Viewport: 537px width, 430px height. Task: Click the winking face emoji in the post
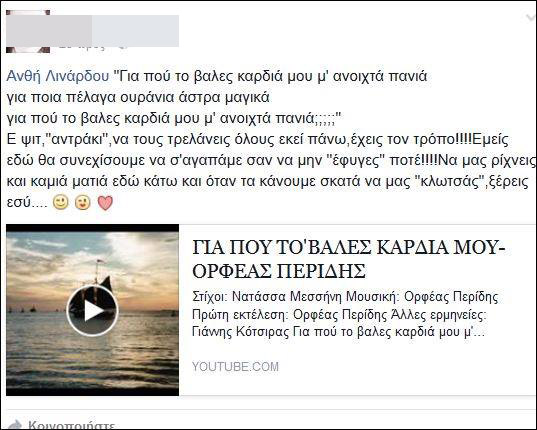click(x=83, y=202)
